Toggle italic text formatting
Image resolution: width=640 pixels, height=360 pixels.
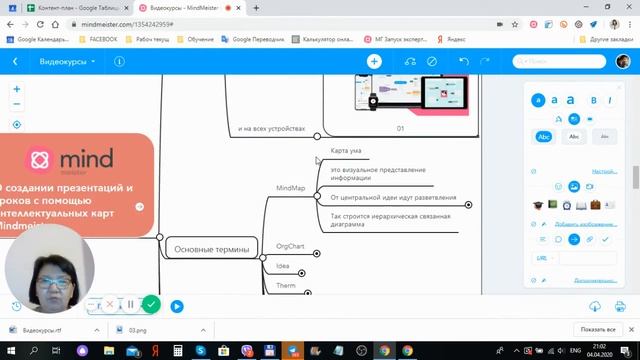coord(610,100)
